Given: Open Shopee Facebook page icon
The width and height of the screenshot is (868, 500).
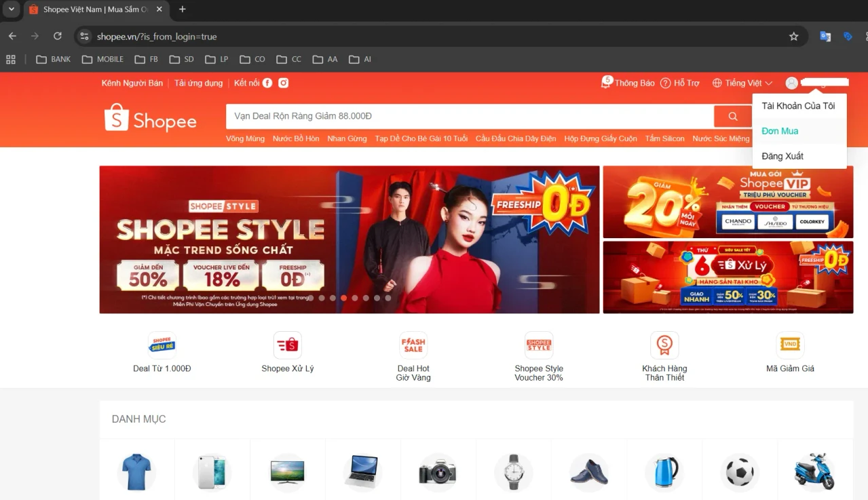Looking at the screenshot, I should pyautogui.click(x=267, y=83).
